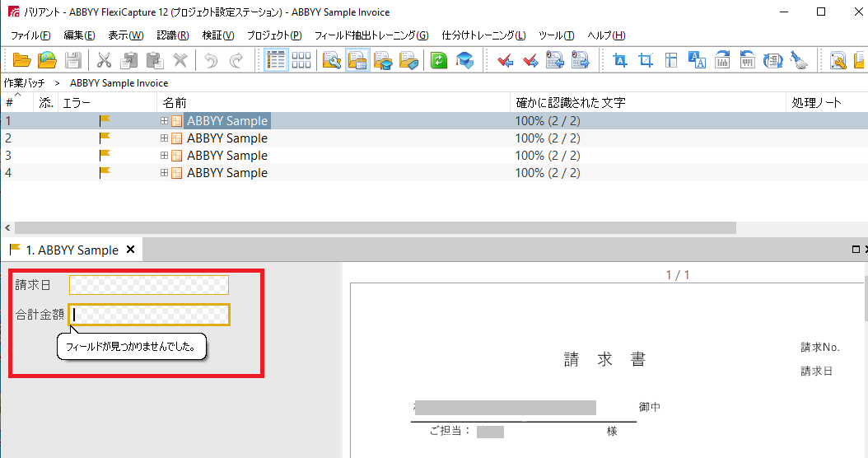Viewport: 868px width, 458px height.
Task: Redo with the right curved arrow
Action: pos(236,60)
